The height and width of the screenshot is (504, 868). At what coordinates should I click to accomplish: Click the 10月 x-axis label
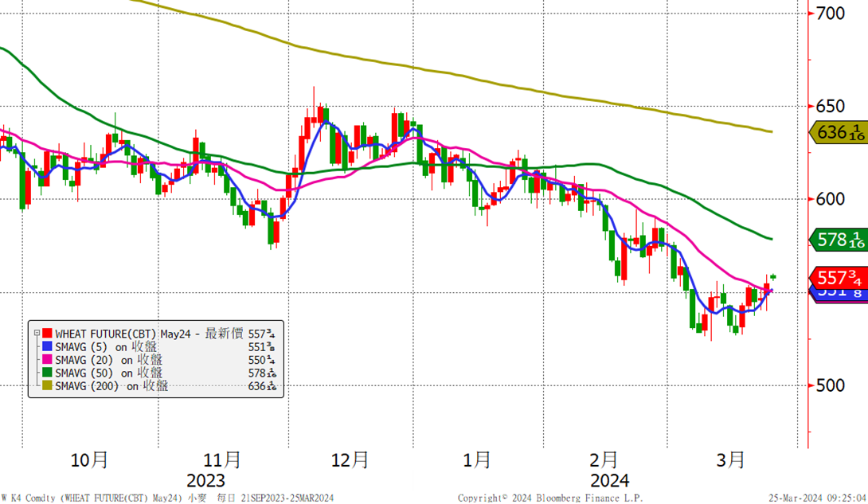[89, 459]
